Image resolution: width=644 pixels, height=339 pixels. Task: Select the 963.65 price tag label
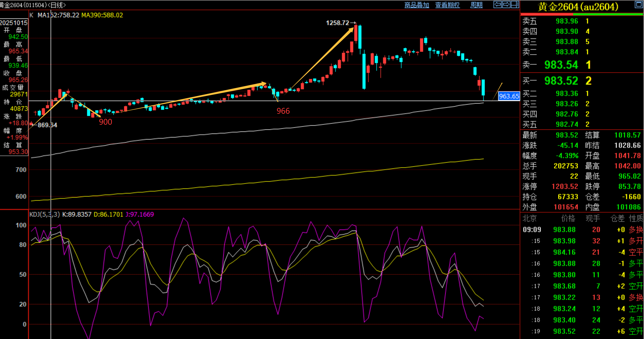pyautogui.click(x=509, y=96)
